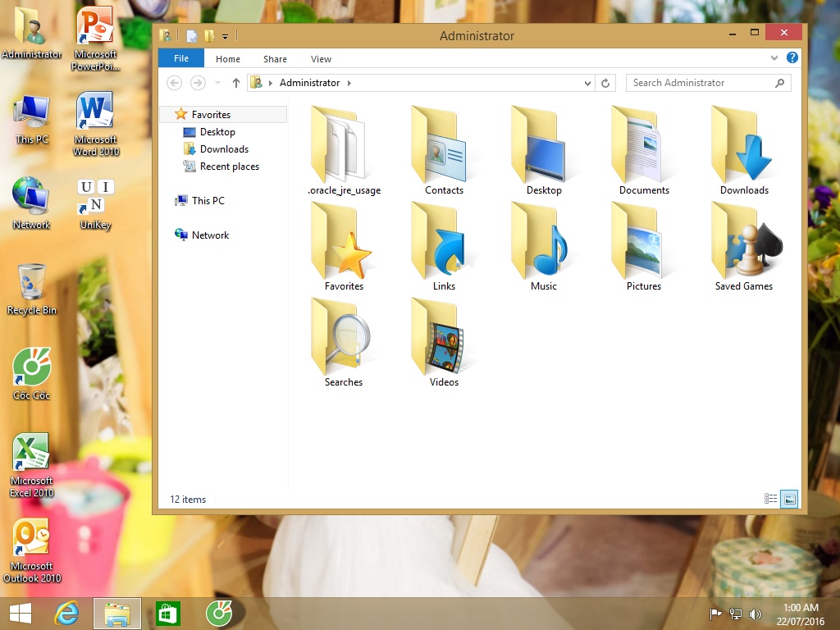Click New folder icon in quick access toolbar

209,36
